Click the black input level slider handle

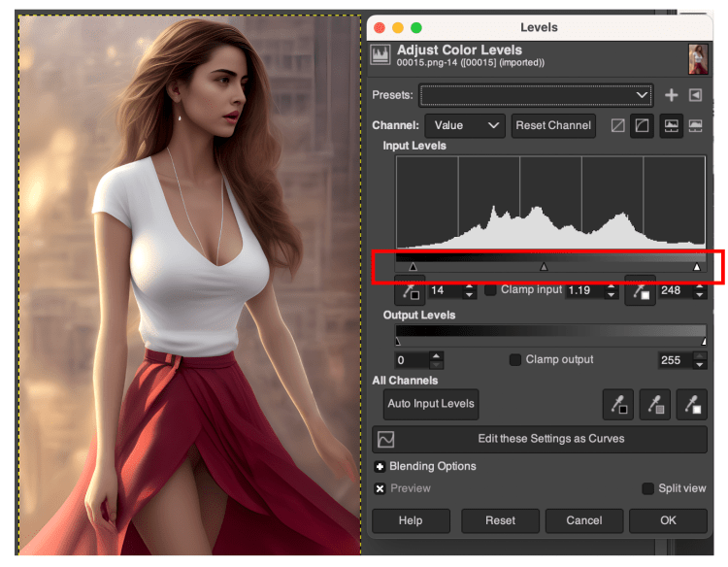pyautogui.click(x=413, y=267)
